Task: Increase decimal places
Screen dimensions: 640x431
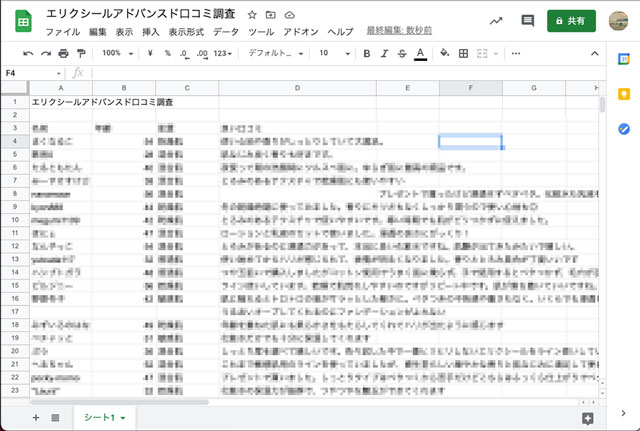Action: (202, 53)
